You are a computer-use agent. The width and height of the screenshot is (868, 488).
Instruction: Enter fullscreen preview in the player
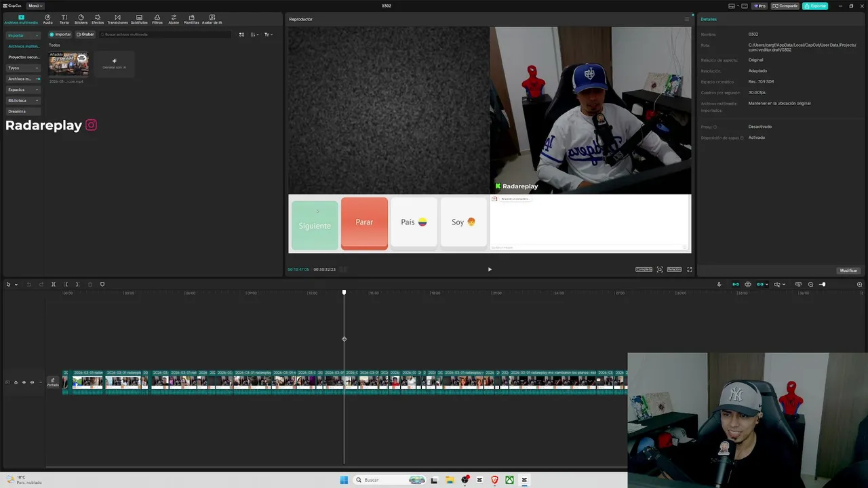(690, 269)
